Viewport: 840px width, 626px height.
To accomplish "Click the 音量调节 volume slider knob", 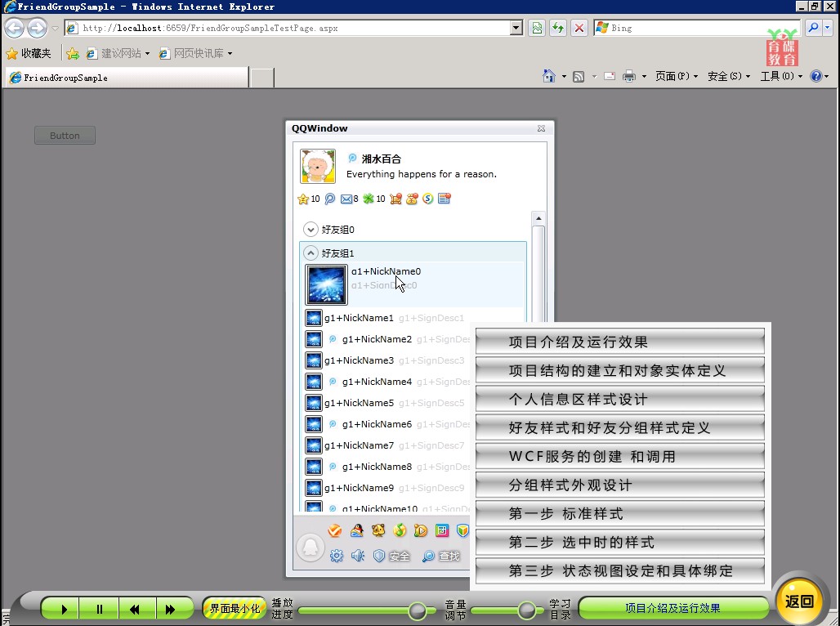I will (x=526, y=610).
